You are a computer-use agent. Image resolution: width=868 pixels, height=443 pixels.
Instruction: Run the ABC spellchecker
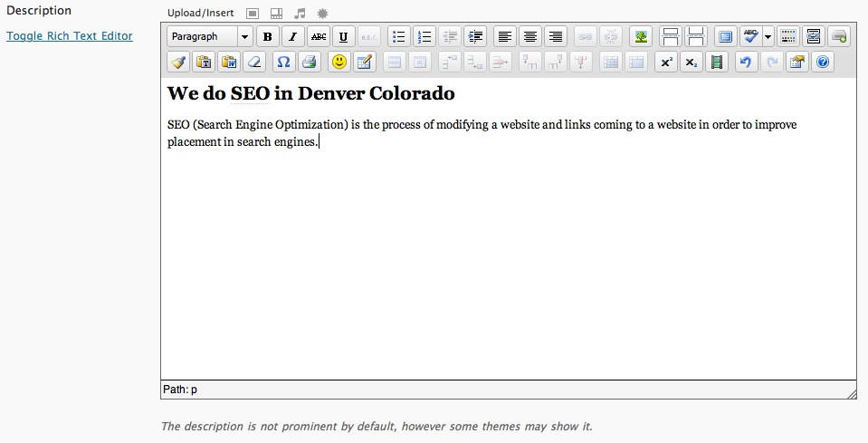point(750,36)
